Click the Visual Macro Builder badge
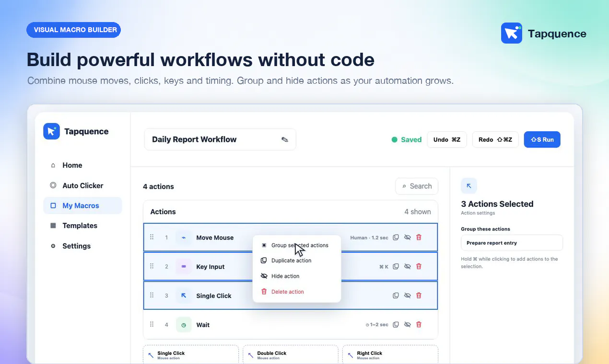Image resolution: width=609 pixels, height=364 pixels. click(73, 30)
